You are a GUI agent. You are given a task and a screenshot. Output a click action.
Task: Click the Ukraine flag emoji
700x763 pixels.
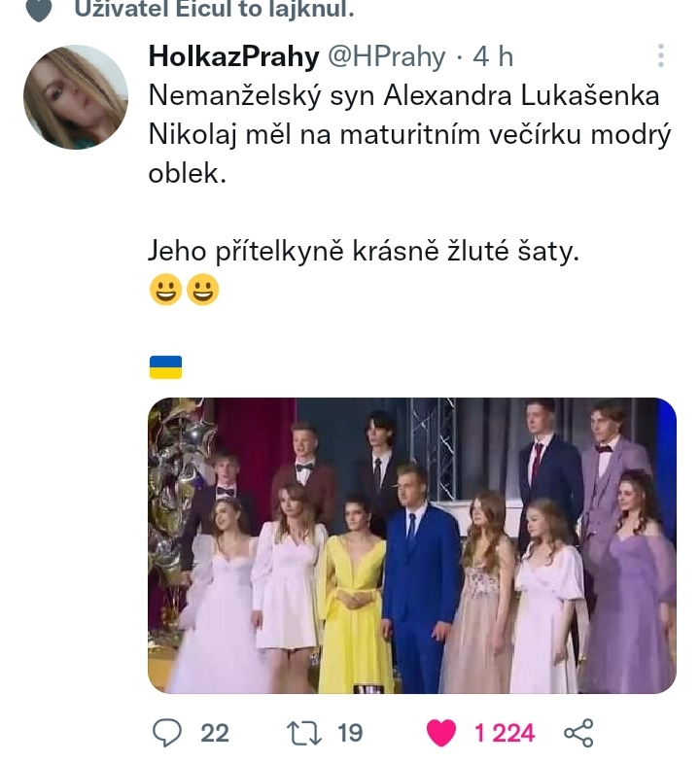165,367
